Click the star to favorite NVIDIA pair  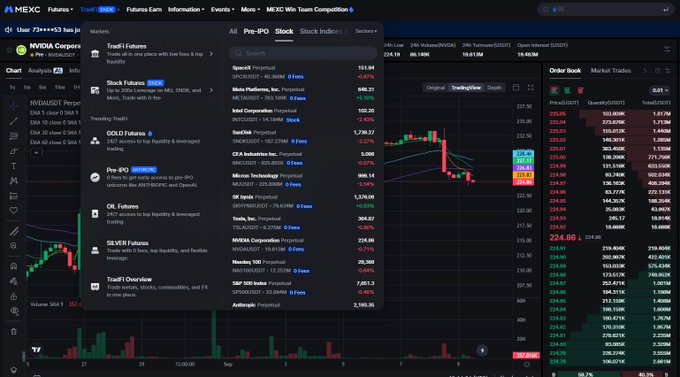[x=9, y=50]
